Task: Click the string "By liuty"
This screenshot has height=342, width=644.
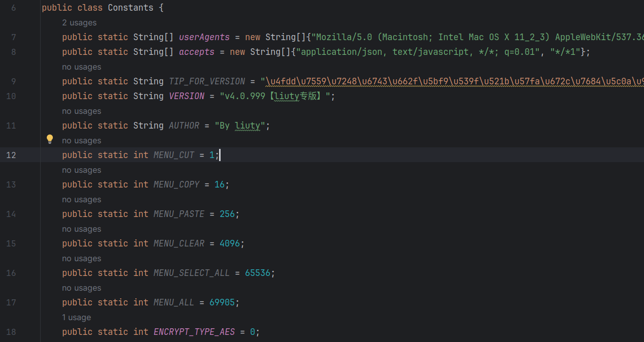Action: 240,126
